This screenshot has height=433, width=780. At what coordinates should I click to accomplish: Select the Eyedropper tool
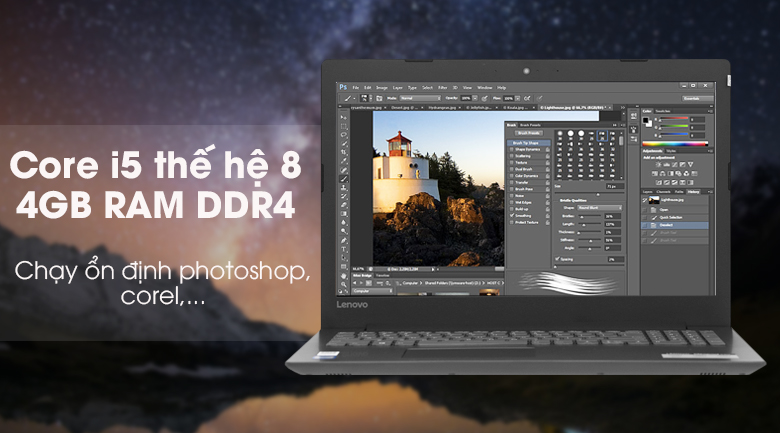[343, 161]
